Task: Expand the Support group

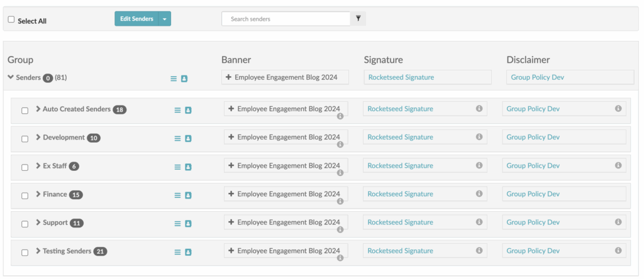Action: 38,222
